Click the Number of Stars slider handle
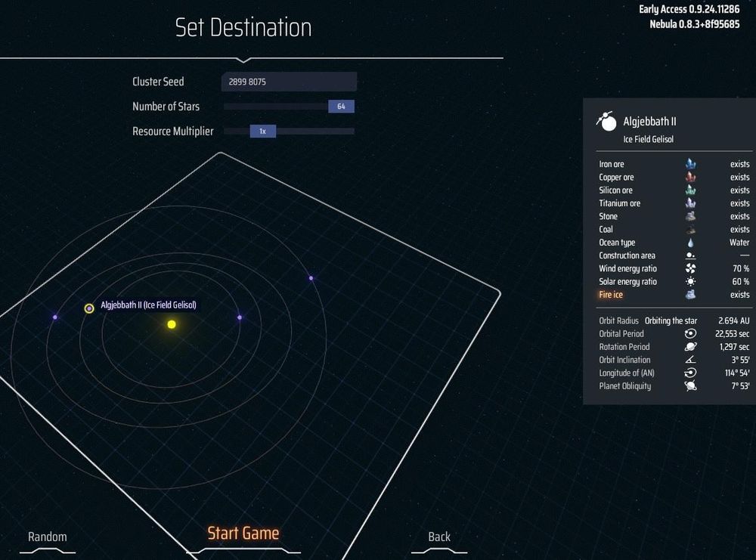The height and width of the screenshot is (560, 756). click(341, 107)
